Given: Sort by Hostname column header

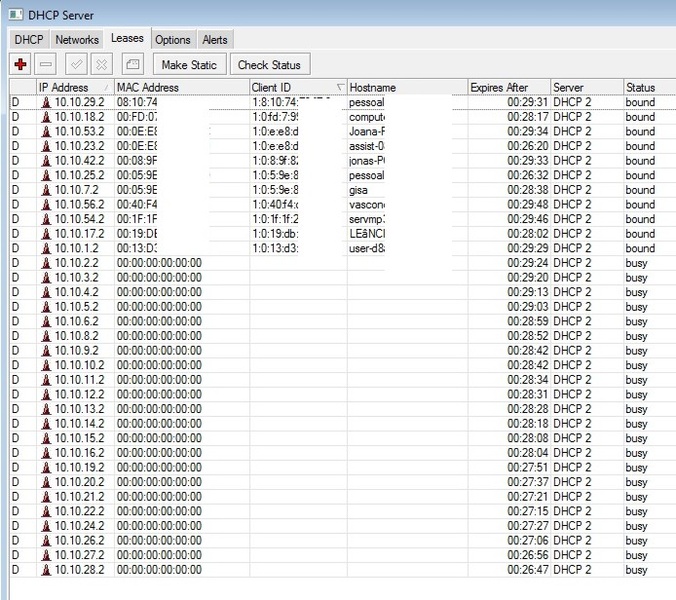Looking at the screenshot, I should [407, 88].
